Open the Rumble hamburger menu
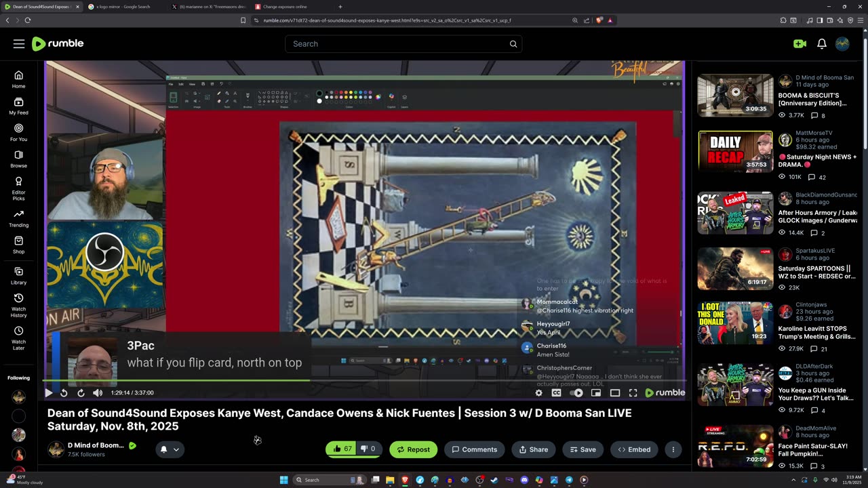 (x=19, y=44)
